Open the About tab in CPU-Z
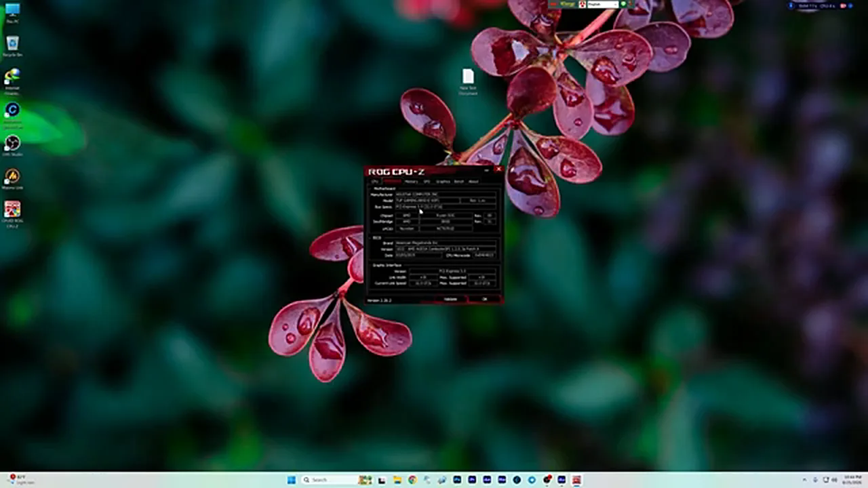Viewport: 868px width, 488px height. pos(473,182)
